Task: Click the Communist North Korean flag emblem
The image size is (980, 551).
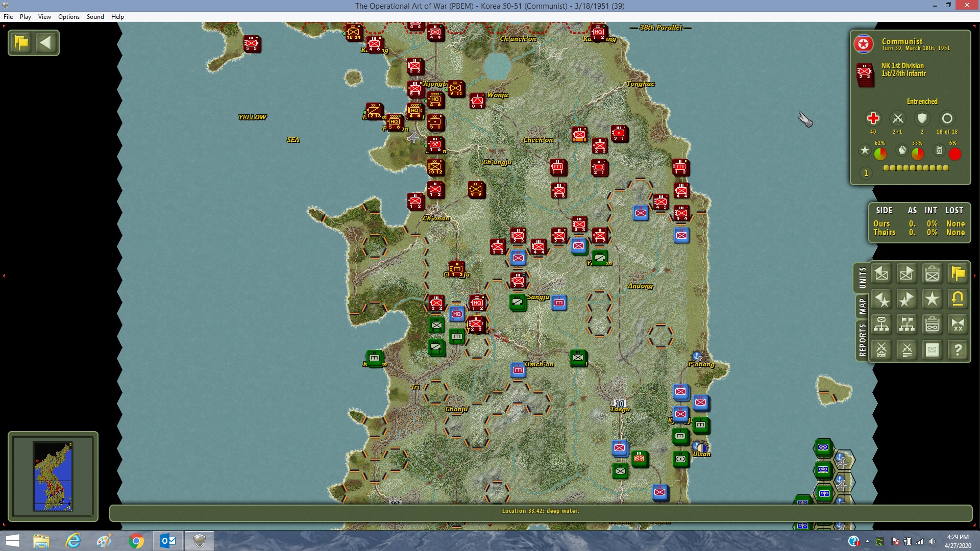Action: 864,44
